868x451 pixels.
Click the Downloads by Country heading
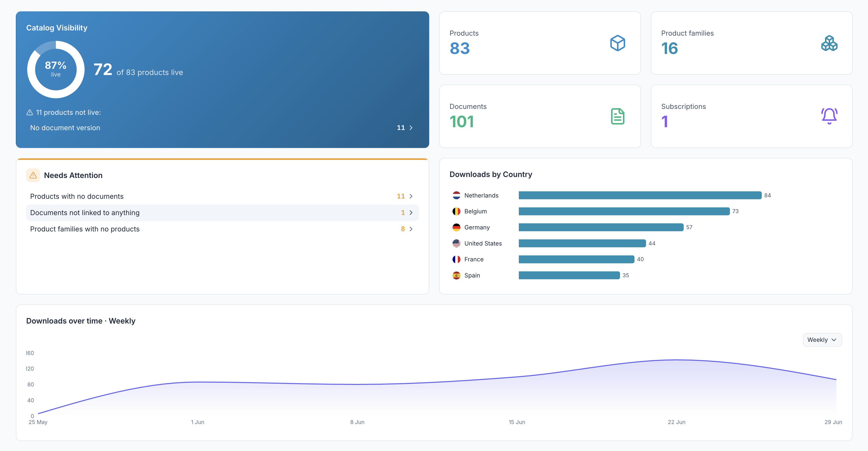click(491, 175)
